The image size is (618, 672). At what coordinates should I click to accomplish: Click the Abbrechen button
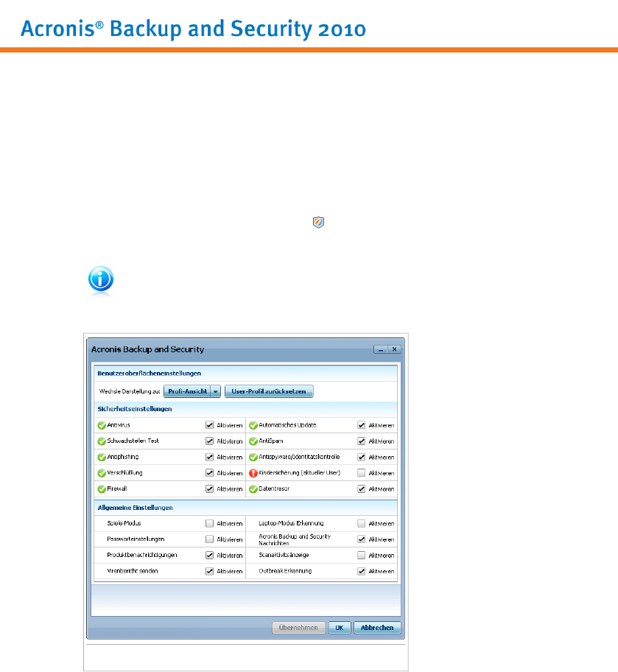click(377, 628)
